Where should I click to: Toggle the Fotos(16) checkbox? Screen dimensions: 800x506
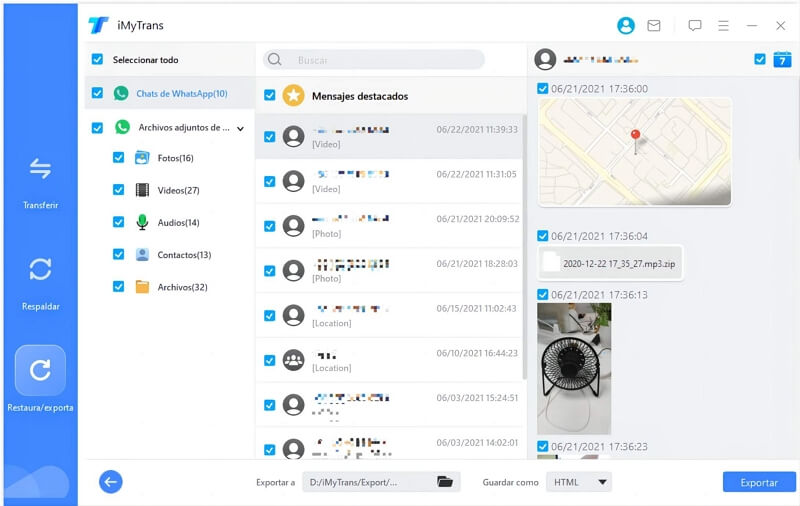[x=118, y=158]
